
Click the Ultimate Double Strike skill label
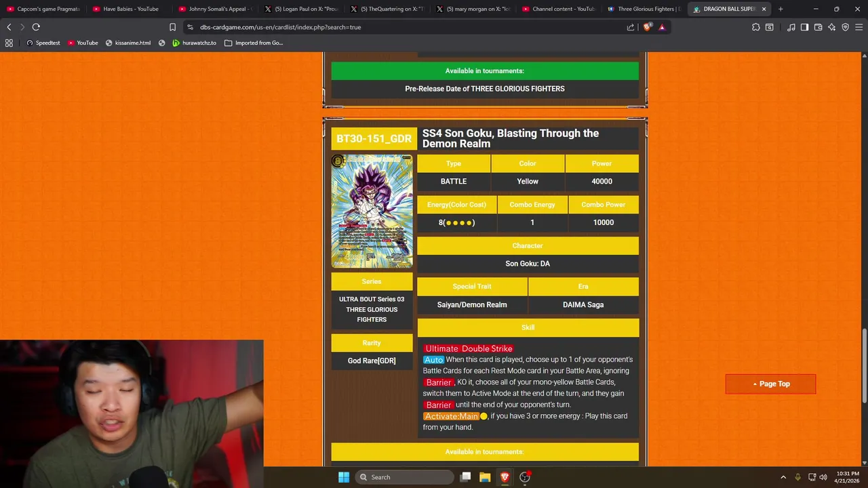coord(469,348)
